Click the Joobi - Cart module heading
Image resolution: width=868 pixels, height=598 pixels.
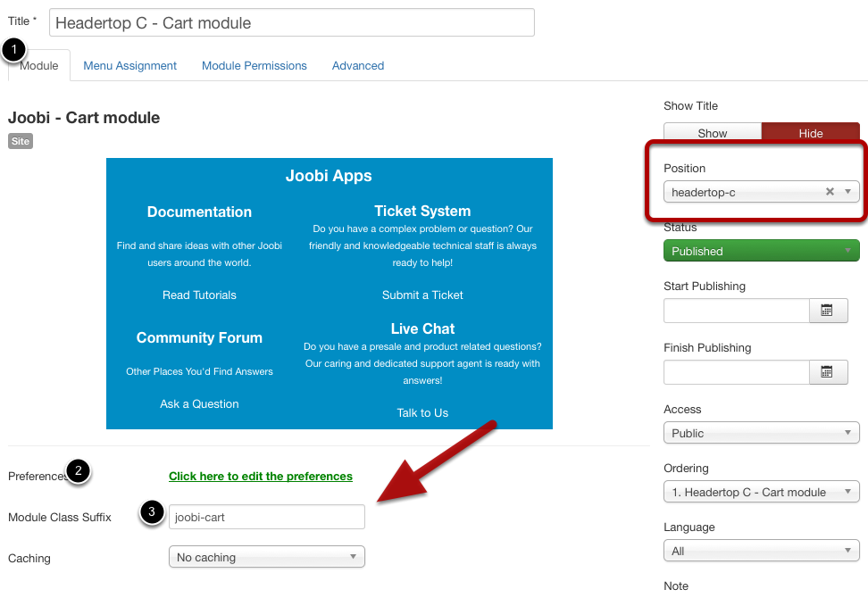pos(84,118)
